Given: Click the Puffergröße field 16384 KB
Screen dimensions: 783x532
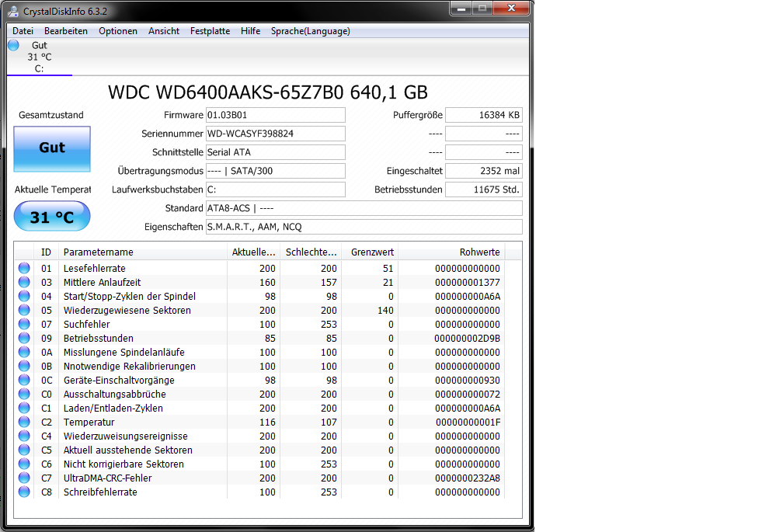Looking at the screenshot, I should click(x=484, y=115).
